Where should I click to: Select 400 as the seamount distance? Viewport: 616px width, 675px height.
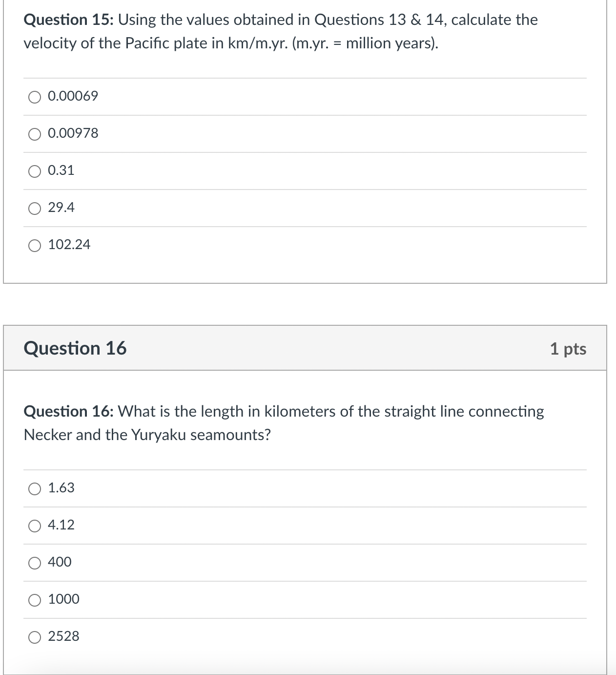tap(34, 562)
